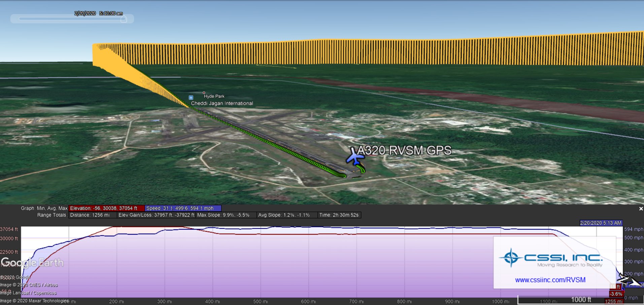This screenshot has width=644, height=305.
Task: Click the 2/20/2020 5:13:00 am time label
Action: coord(98,13)
